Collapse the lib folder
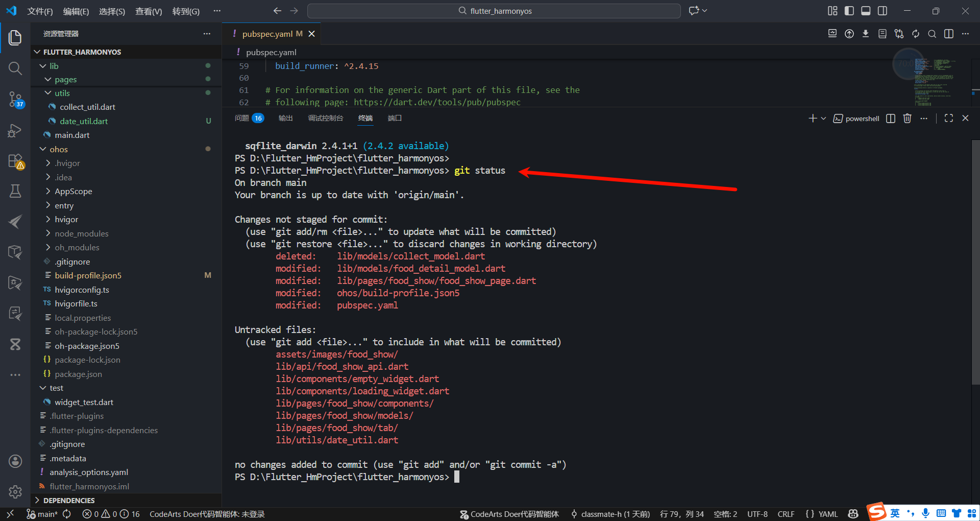The height and width of the screenshot is (521, 980). pos(43,66)
